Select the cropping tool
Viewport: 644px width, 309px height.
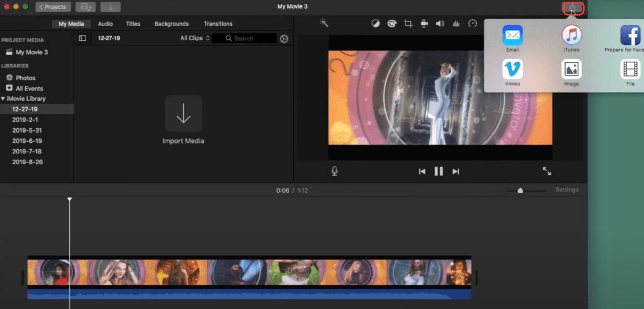point(409,24)
